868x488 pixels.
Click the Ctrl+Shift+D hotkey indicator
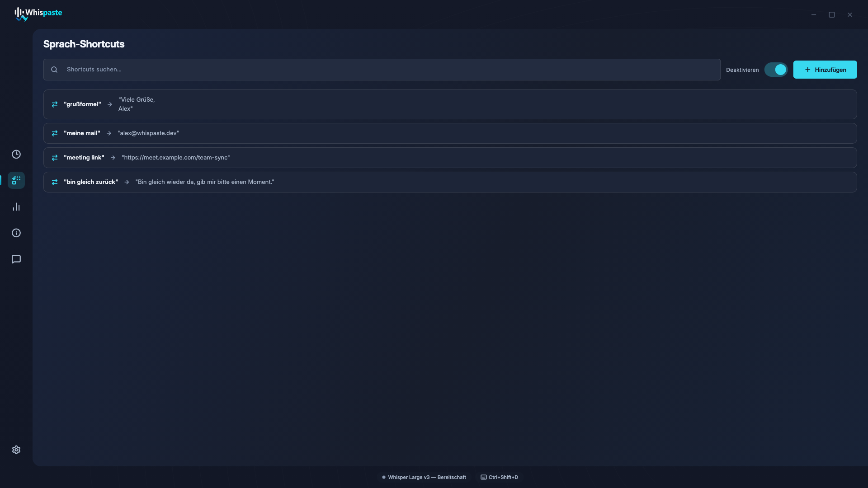click(499, 477)
